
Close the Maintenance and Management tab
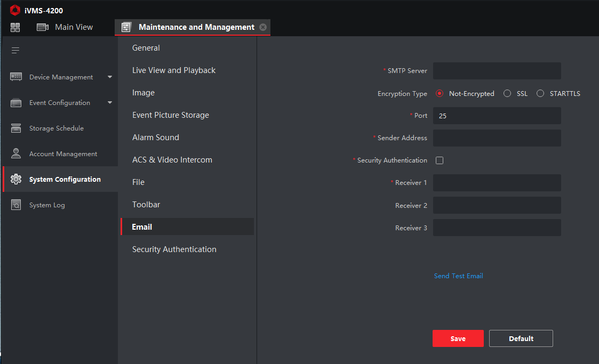263,27
